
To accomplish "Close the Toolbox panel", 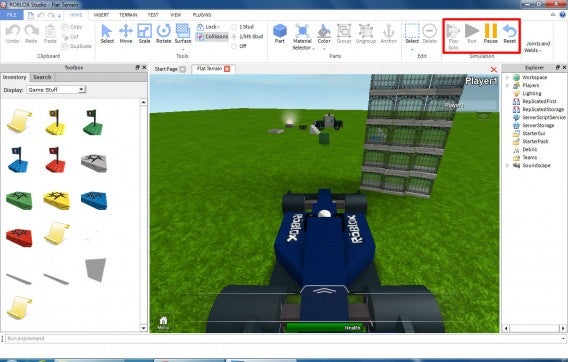I will pyautogui.click(x=144, y=67).
